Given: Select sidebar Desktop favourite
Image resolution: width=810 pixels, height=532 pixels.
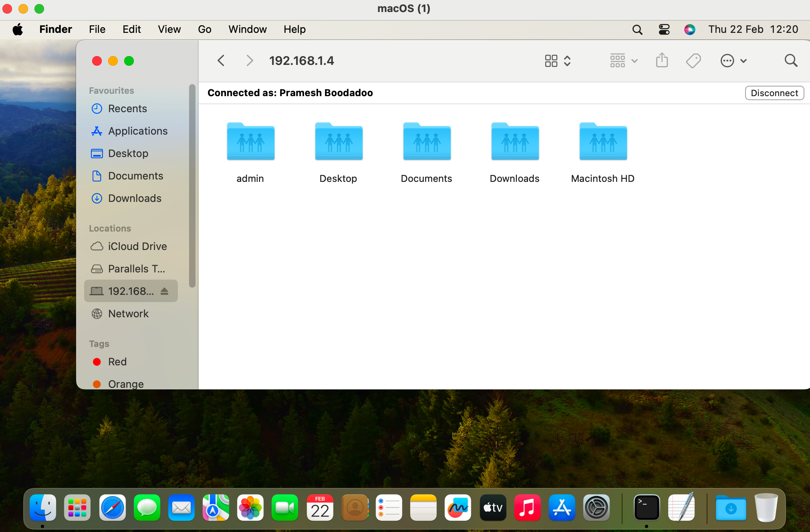Looking at the screenshot, I should pos(131,153).
